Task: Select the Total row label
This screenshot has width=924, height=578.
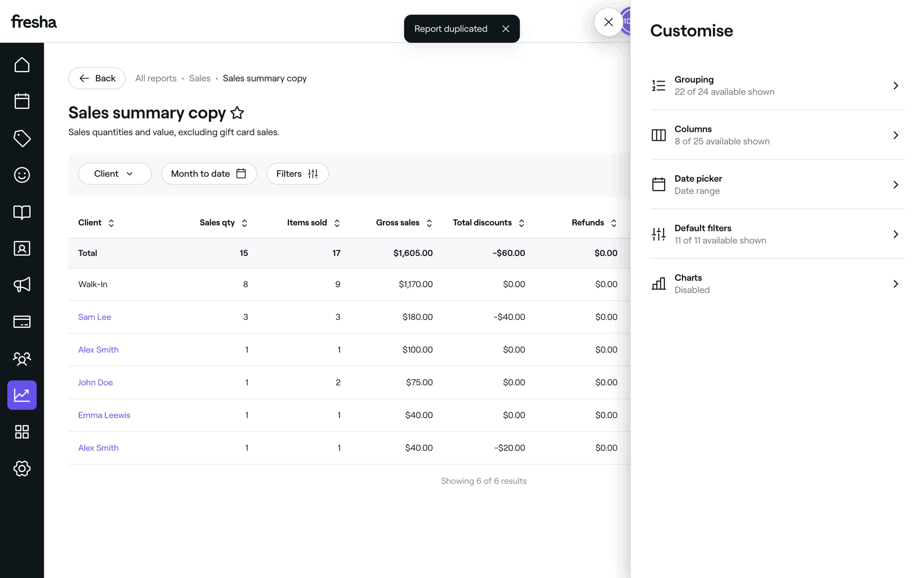Action: [x=88, y=253]
